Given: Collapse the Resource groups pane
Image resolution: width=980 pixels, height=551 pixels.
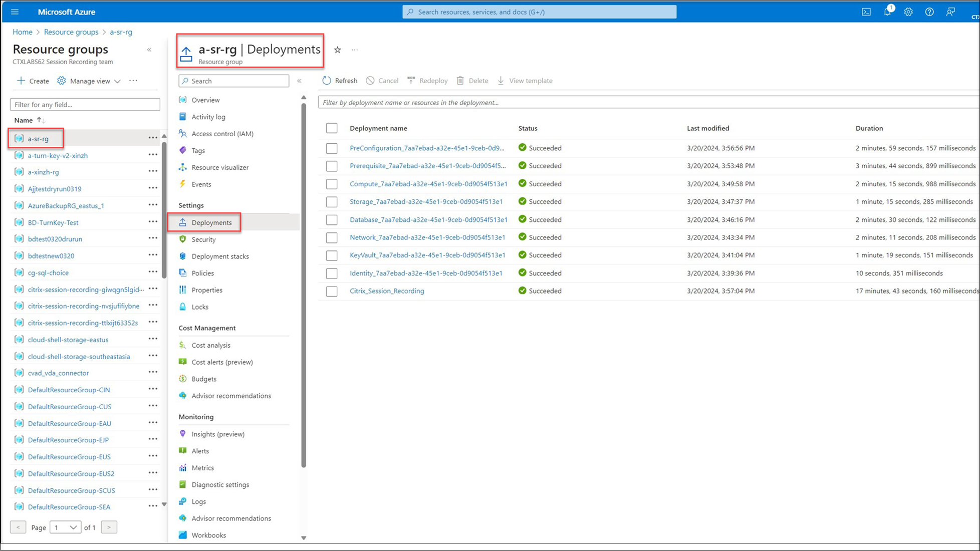Looking at the screenshot, I should pos(149,50).
